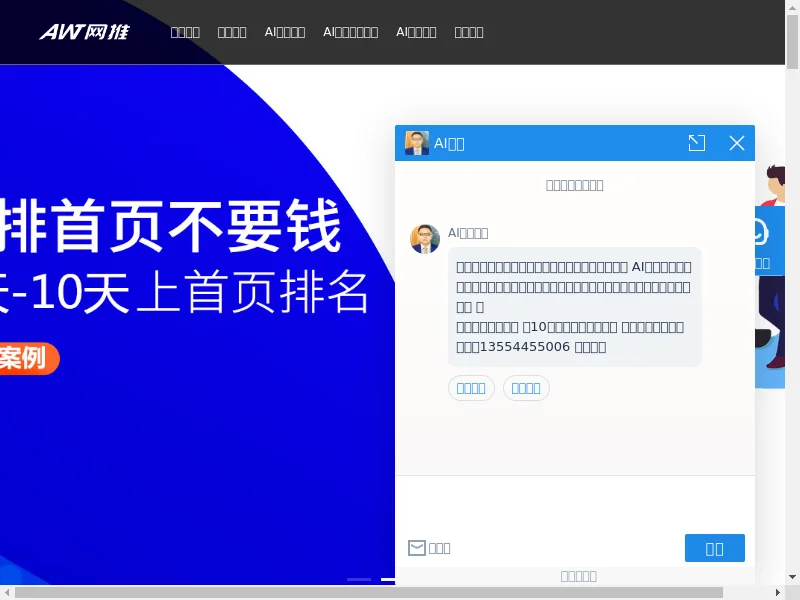Viewport: 800px width, 600px height.
Task: Open the first navigation menu item after logo
Action: click(x=185, y=32)
